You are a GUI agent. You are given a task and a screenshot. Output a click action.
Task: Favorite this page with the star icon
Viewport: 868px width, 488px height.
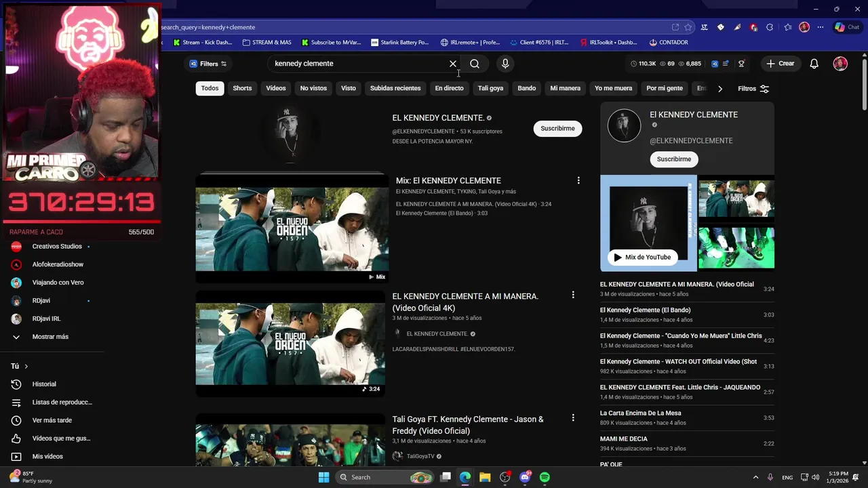tap(688, 27)
